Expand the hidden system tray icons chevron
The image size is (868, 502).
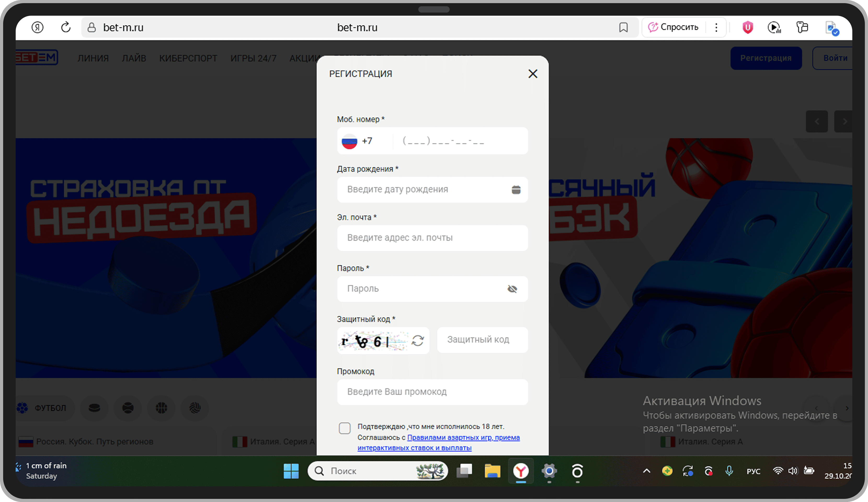647,471
